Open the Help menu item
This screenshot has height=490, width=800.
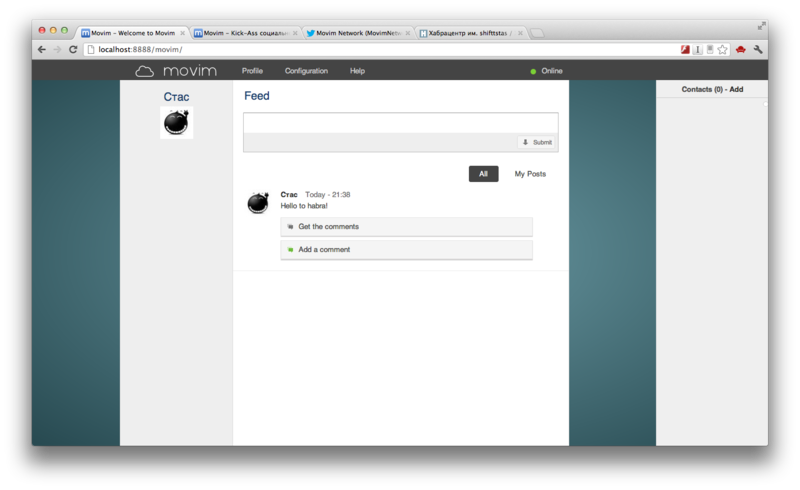[357, 71]
